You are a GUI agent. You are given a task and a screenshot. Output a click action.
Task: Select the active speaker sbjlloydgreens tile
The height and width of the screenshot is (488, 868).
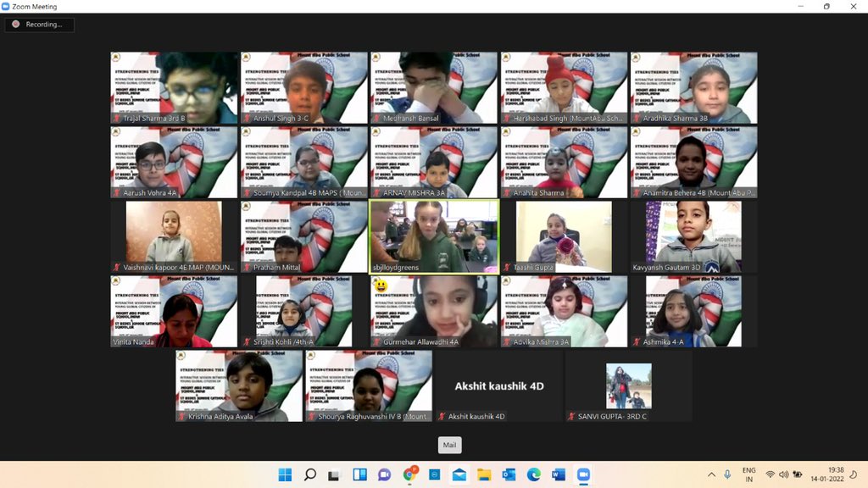[434, 237]
